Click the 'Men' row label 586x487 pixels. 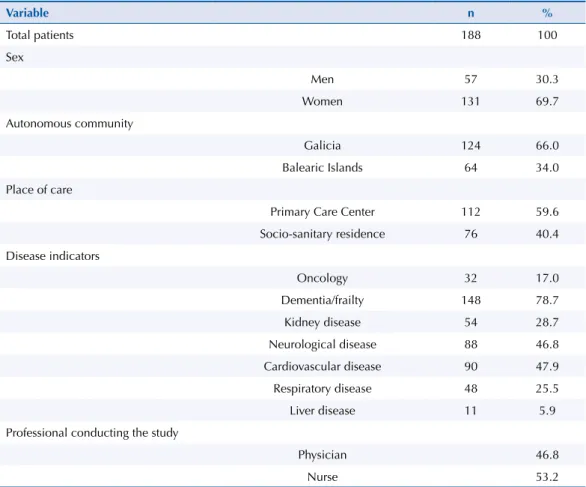[x=322, y=79]
